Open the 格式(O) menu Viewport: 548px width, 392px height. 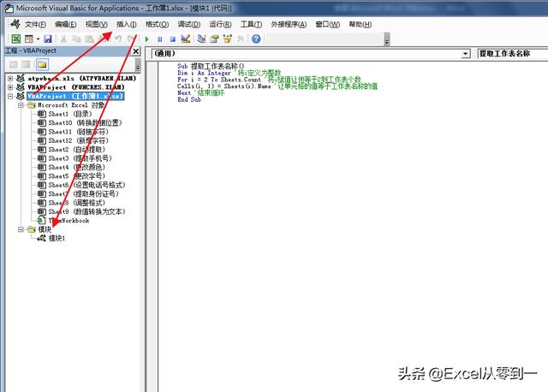pos(157,25)
